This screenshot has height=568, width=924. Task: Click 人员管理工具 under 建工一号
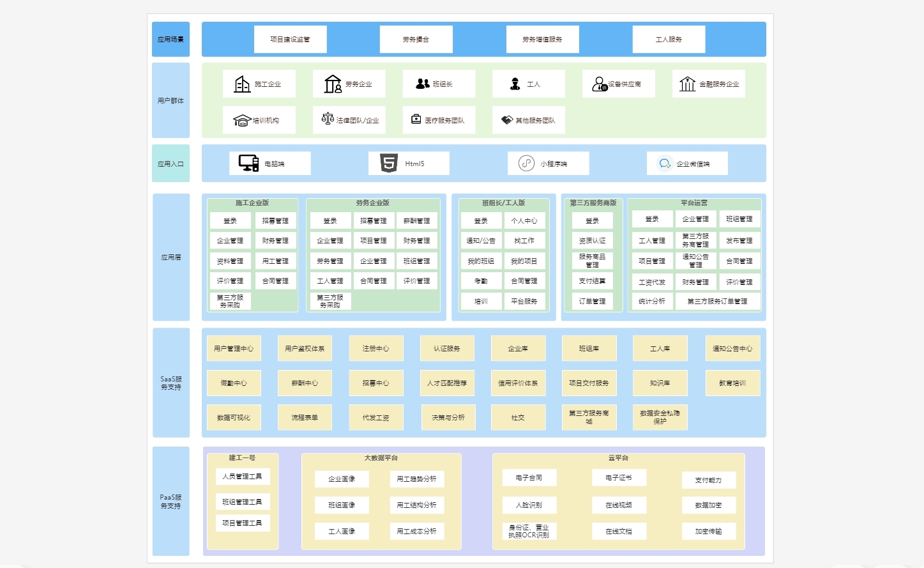(243, 476)
